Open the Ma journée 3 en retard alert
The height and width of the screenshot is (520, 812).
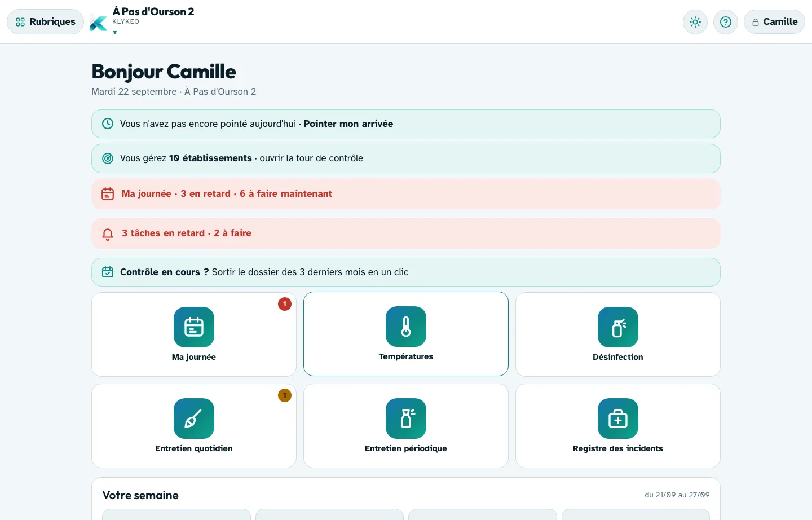(x=406, y=194)
